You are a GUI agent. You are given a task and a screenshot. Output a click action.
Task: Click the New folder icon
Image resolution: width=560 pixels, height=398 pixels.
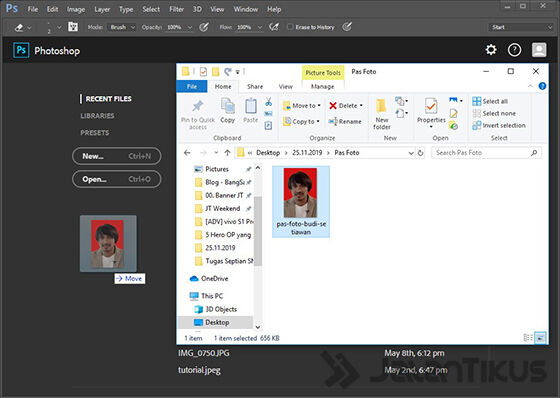tap(381, 106)
